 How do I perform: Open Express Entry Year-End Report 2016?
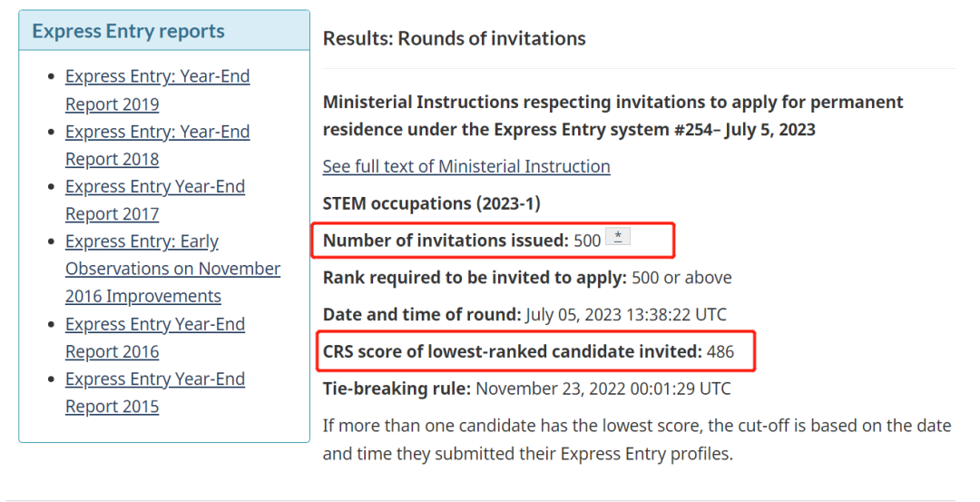click(154, 338)
